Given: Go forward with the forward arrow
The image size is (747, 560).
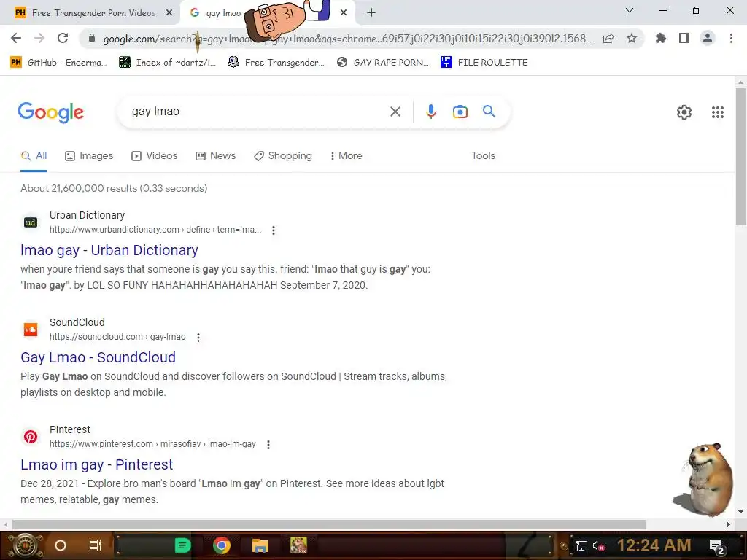Looking at the screenshot, I should click(x=39, y=38).
